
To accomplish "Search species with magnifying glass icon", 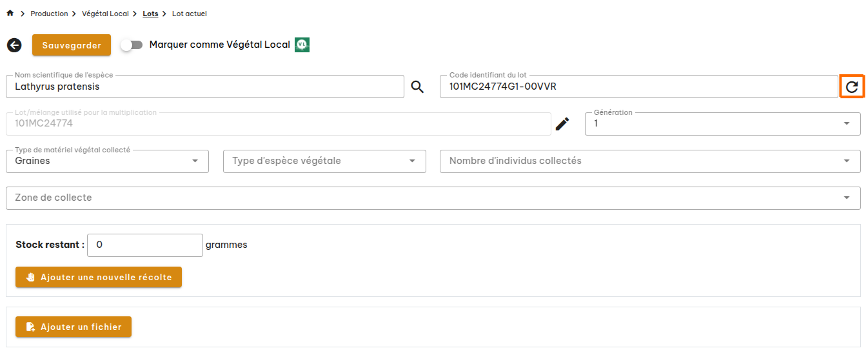I will pyautogui.click(x=418, y=87).
